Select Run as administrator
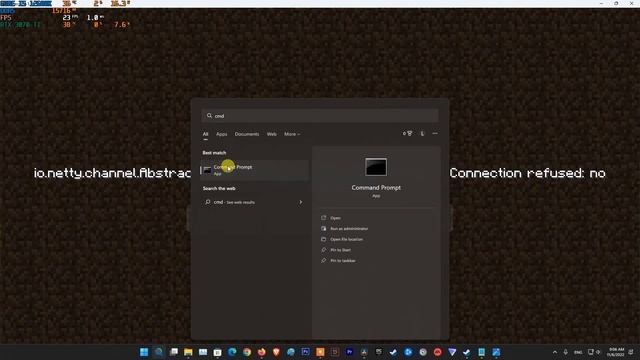640x360 pixels. point(349,229)
